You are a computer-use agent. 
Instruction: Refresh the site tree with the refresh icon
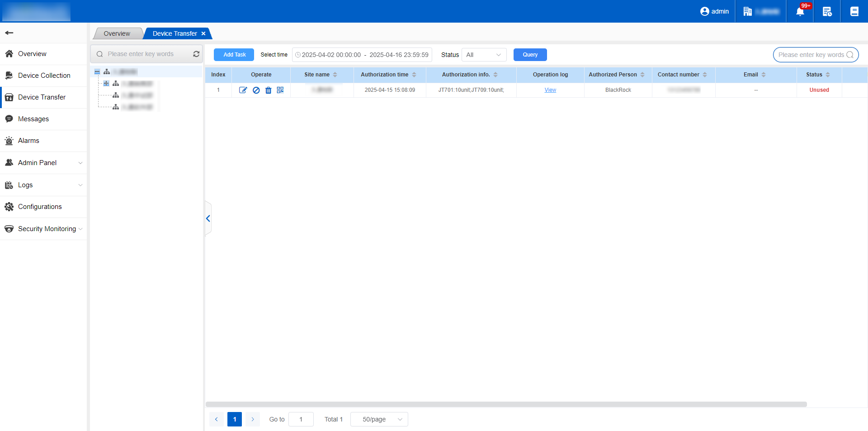[x=196, y=54]
